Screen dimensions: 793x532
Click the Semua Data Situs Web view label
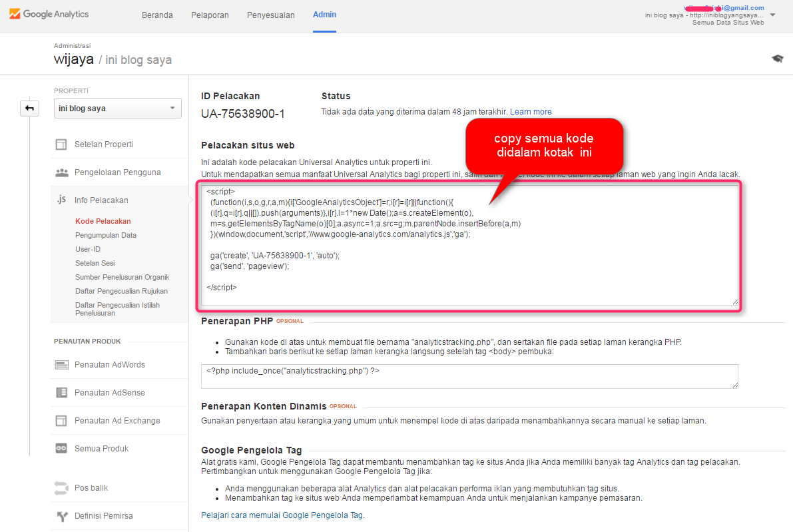(x=728, y=23)
